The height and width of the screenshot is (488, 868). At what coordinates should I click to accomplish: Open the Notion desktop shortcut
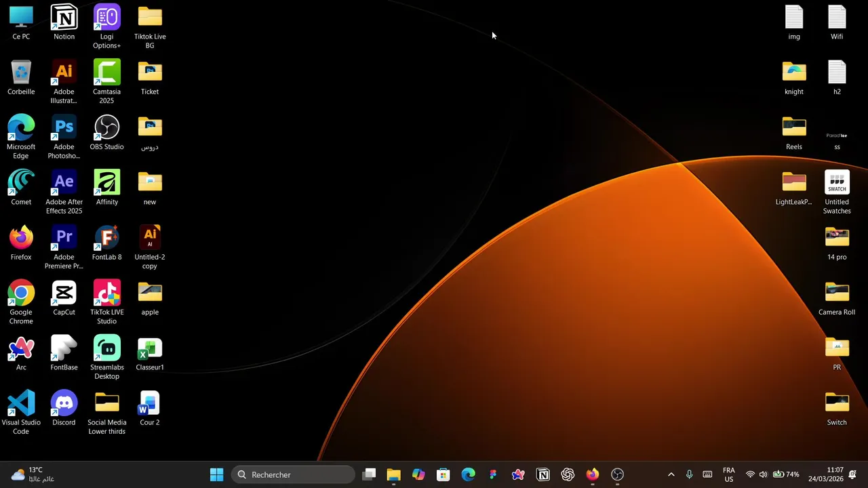click(64, 23)
